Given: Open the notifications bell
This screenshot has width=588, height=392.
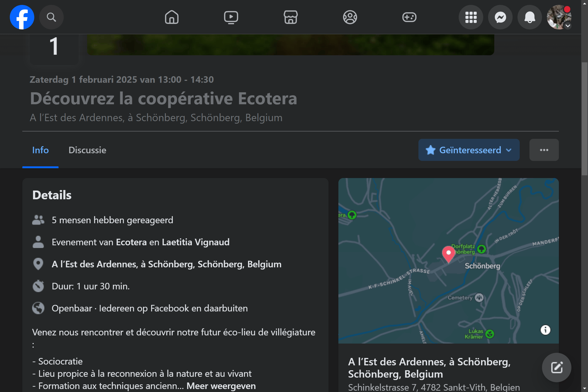Looking at the screenshot, I should coord(530,17).
